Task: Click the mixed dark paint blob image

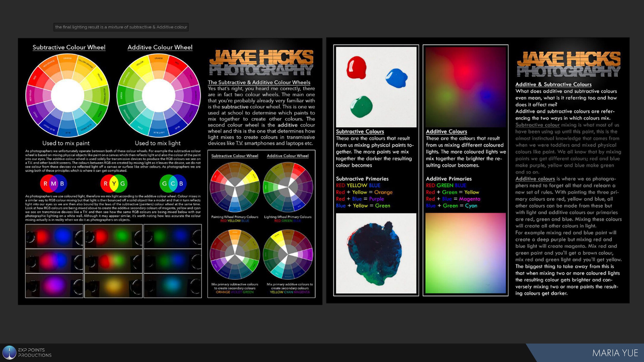Action: pyautogui.click(x=376, y=253)
